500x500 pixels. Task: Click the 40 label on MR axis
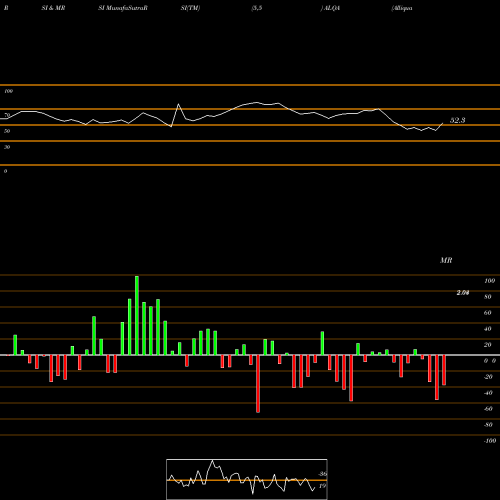(x=488, y=329)
